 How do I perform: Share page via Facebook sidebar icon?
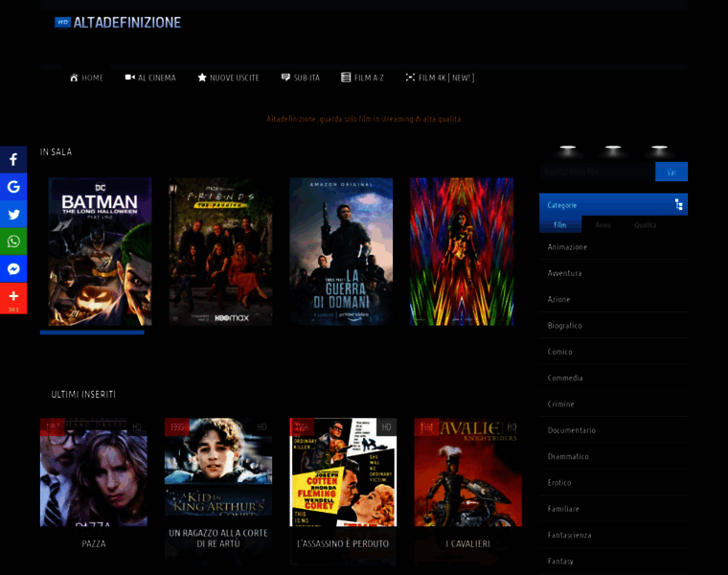click(x=13, y=159)
